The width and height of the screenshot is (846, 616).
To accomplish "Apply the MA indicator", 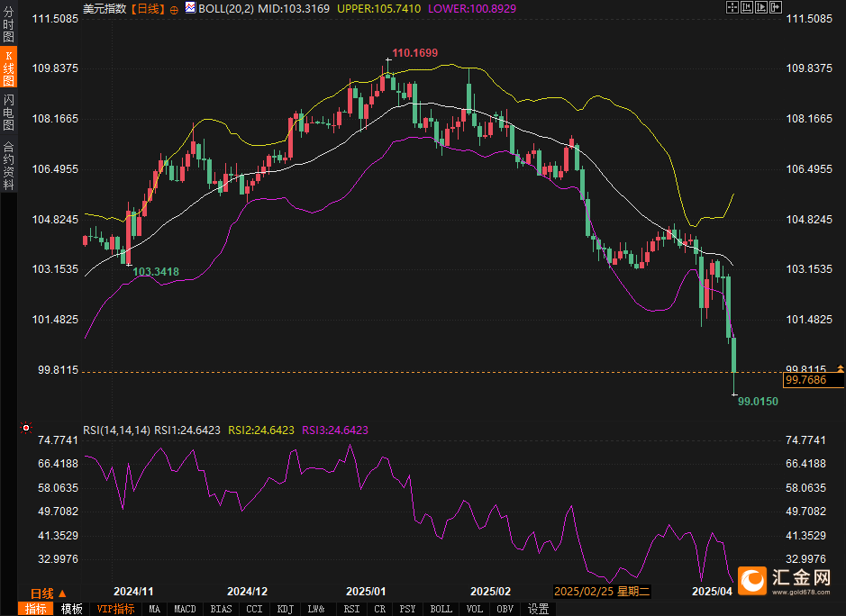I will (x=154, y=609).
